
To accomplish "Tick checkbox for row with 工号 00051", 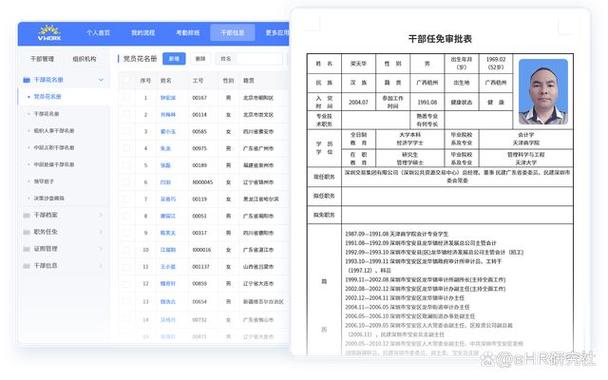I will 126,216.
